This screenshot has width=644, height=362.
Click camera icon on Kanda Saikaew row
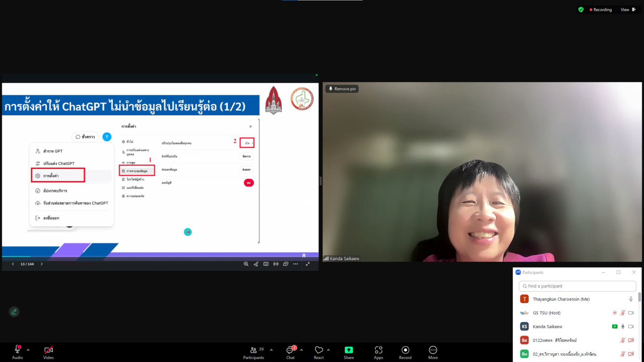tap(631, 326)
